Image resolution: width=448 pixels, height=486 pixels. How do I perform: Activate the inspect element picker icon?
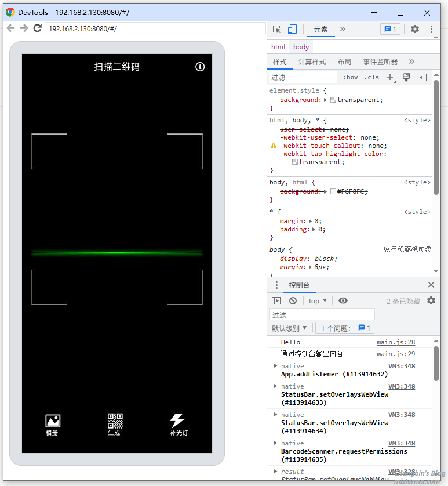pos(276,29)
